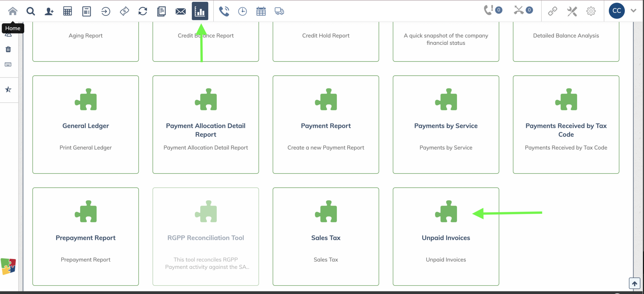This screenshot has width=644, height=294.
Task: Open the calculator icon in the toolbar
Action: (x=68, y=11)
